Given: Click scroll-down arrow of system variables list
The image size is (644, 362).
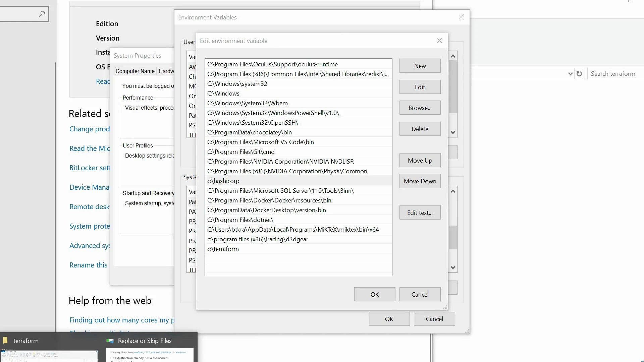Looking at the screenshot, I should pos(453,267).
